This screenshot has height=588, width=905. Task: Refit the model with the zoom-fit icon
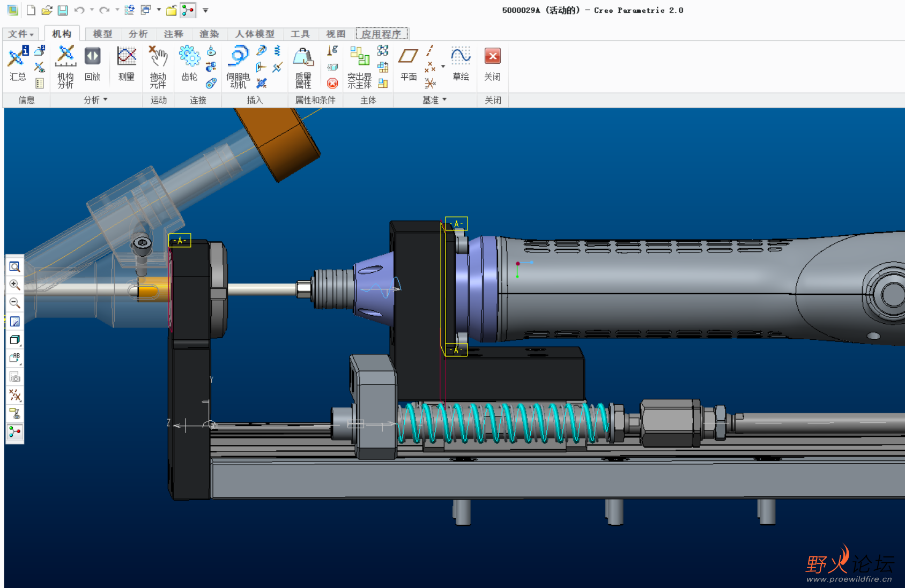point(15,266)
